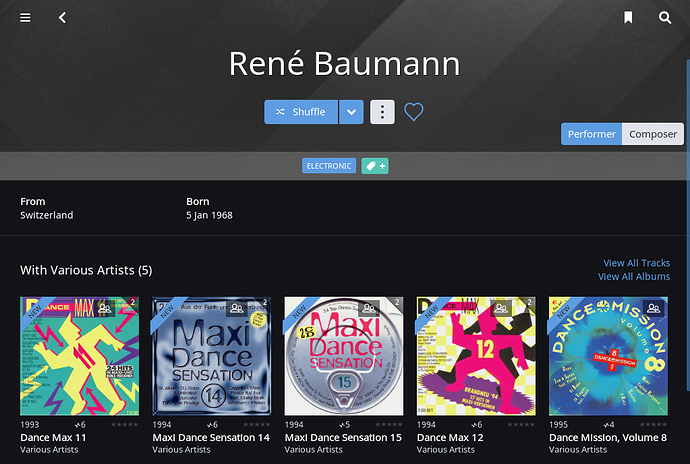Rate Dance Mission, Volume 8 using stars
This screenshot has height=464, width=690.
click(x=653, y=424)
